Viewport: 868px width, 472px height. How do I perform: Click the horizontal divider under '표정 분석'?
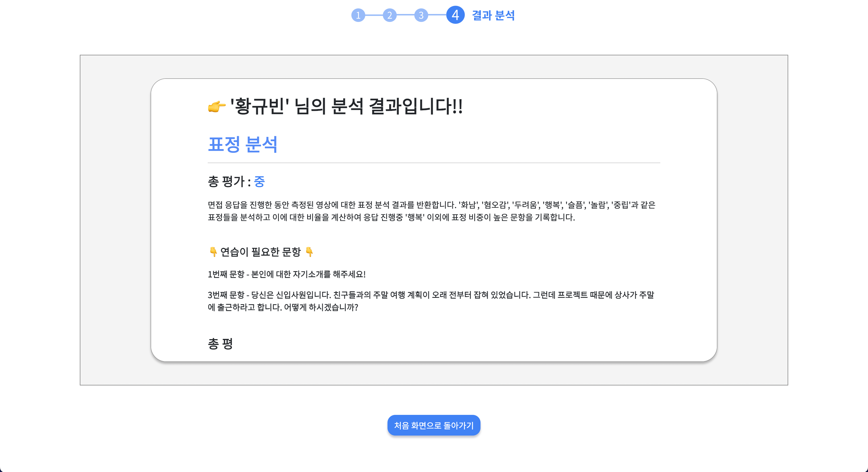pyautogui.click(x=434, y=163)
